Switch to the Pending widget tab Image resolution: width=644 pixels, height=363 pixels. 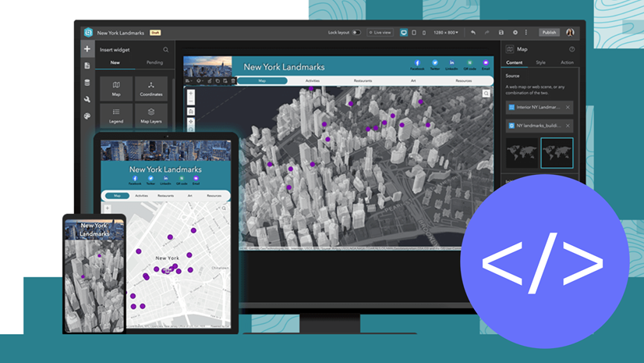pyautogui.click(x=155, y=62)
